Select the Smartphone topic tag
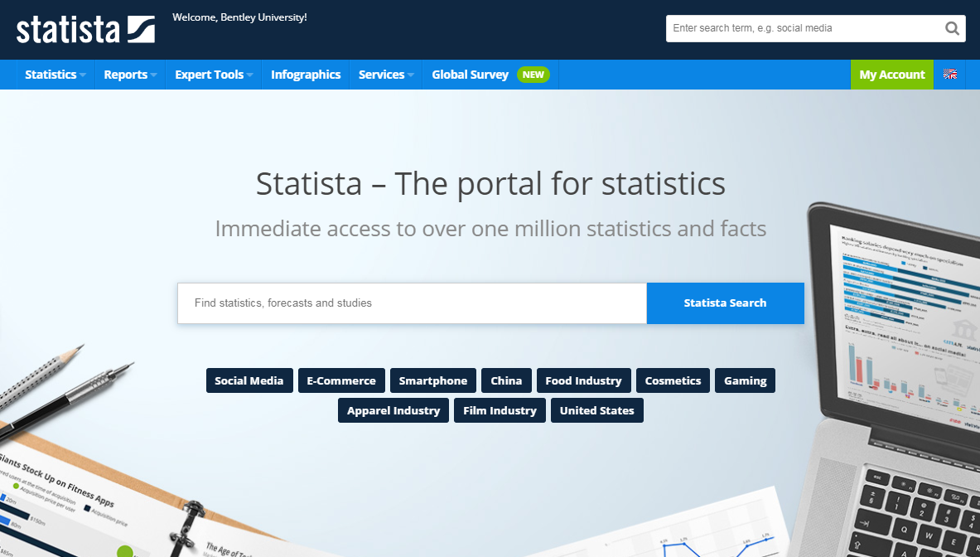 tap(432, 380)
